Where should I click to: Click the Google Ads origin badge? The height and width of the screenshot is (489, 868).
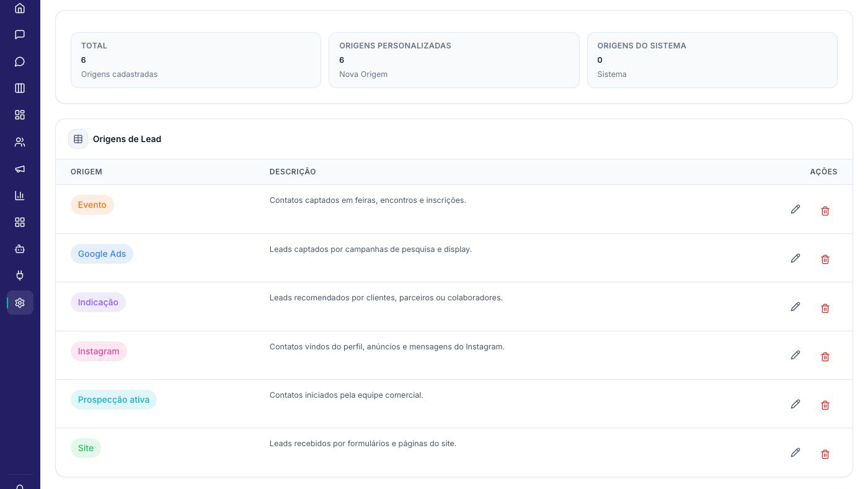coord(102,254)
